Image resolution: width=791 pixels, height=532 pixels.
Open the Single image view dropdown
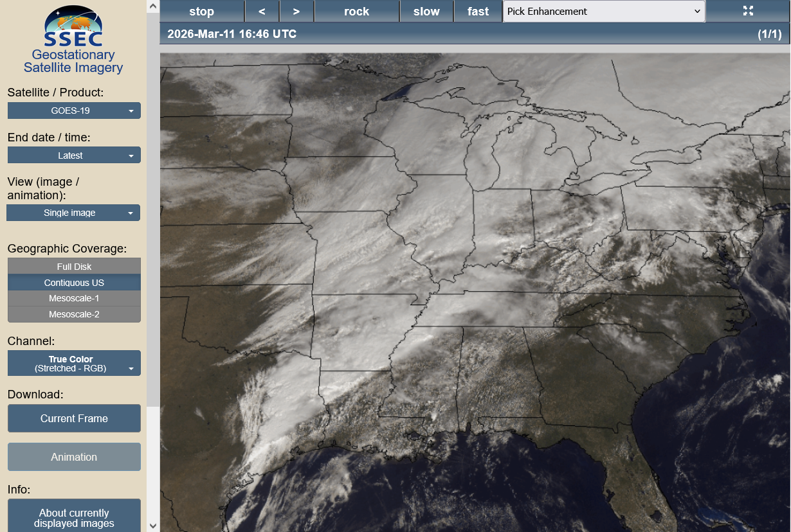(73, 213)
